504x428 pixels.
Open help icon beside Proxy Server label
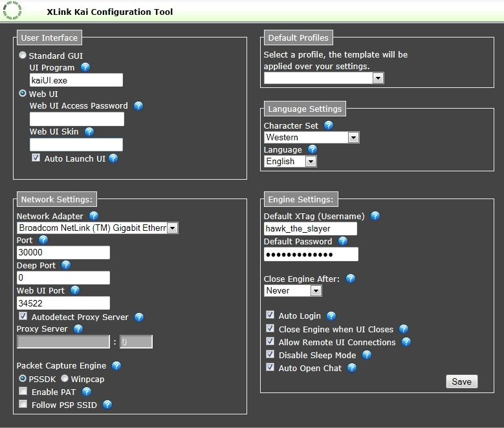(78, 328)
